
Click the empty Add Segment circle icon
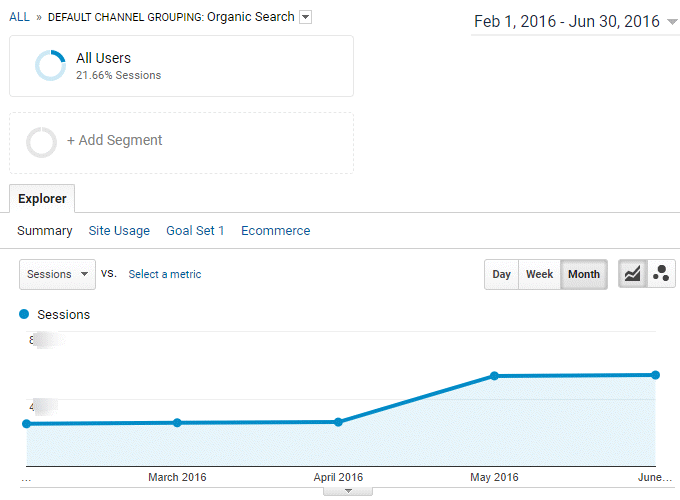pyautogui.click(x=42, y=142)
